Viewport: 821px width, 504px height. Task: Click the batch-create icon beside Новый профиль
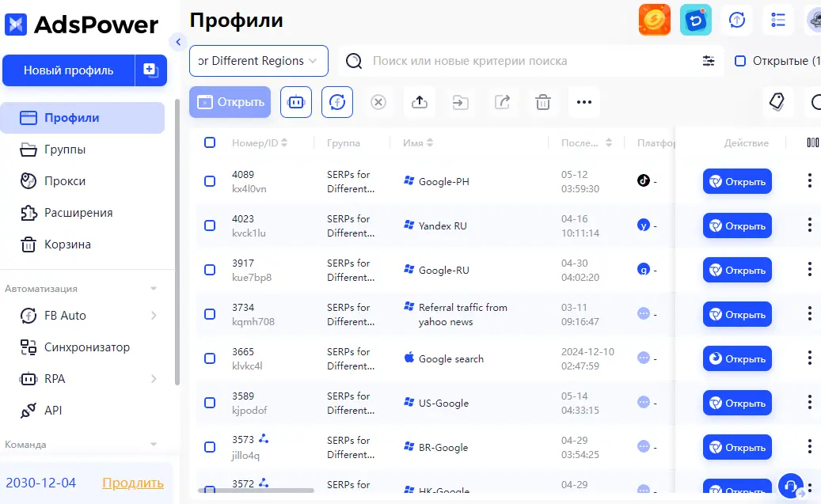(150, 70)
